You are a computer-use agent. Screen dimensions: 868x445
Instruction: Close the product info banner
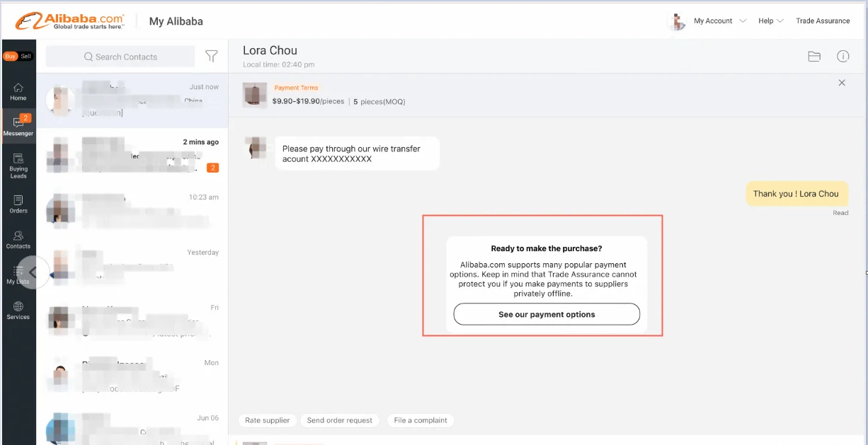coord(842,83)
